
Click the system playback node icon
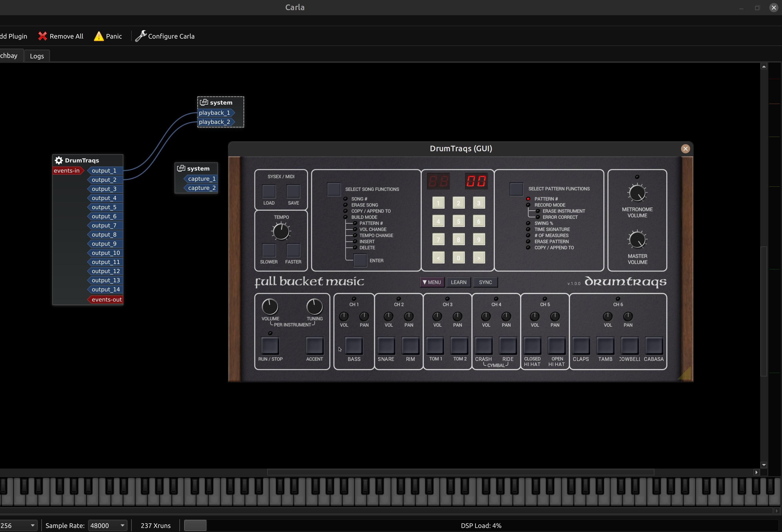point(204,102)
